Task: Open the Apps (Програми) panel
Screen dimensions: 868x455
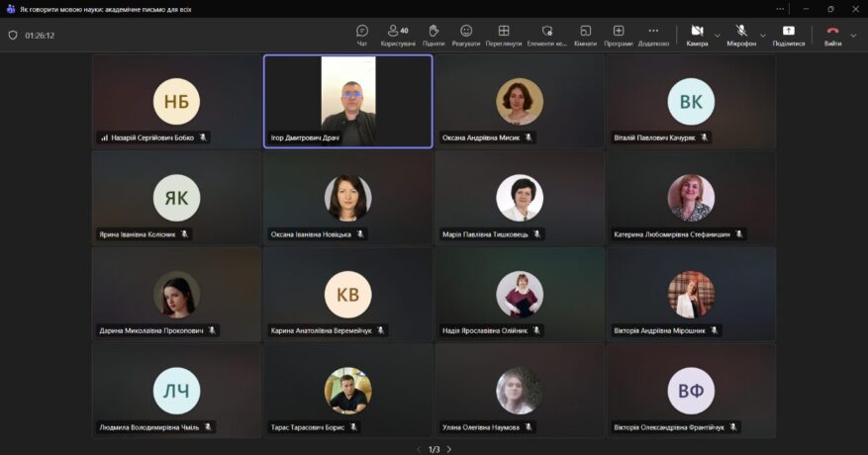Action: click(619, 35)
